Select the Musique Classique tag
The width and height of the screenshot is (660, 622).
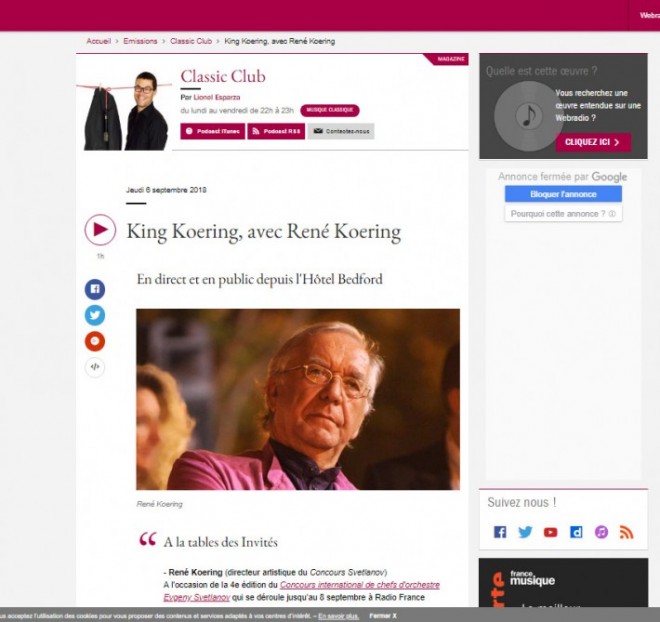click(330, 110)
